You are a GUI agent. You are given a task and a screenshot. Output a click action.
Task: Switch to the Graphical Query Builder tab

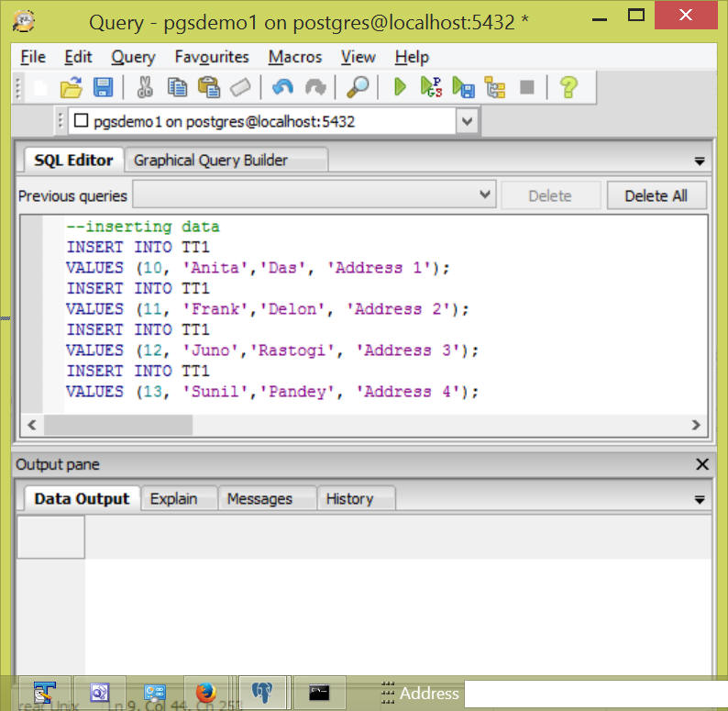click(x=211, y=161)
